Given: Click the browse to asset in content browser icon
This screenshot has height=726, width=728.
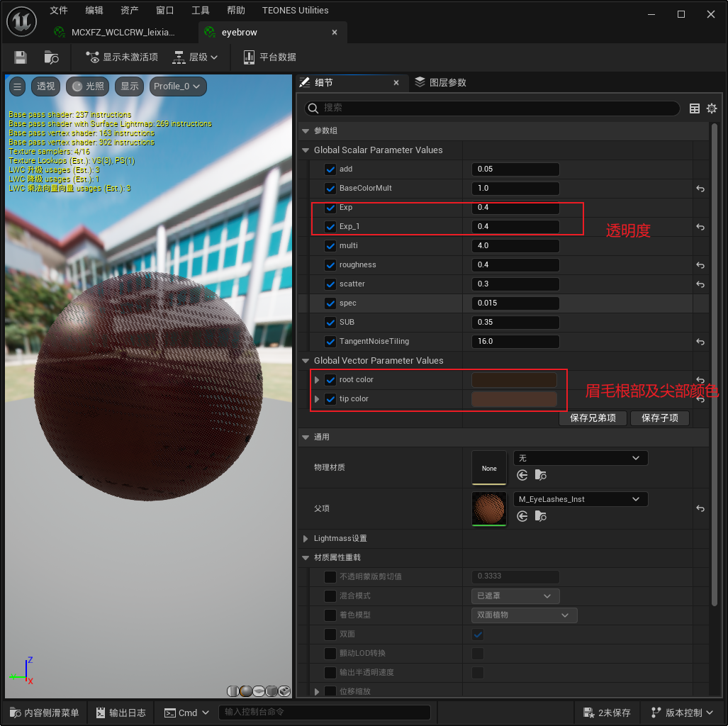Looking at the screenshot, I should click(x=51, y=57).
